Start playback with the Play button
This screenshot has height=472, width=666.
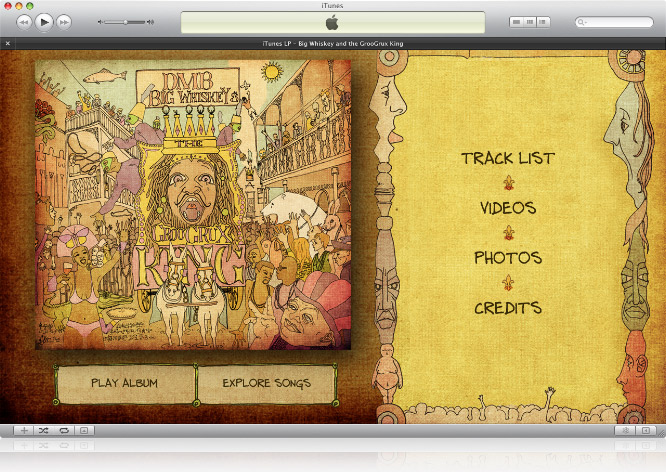click(44, 22)
